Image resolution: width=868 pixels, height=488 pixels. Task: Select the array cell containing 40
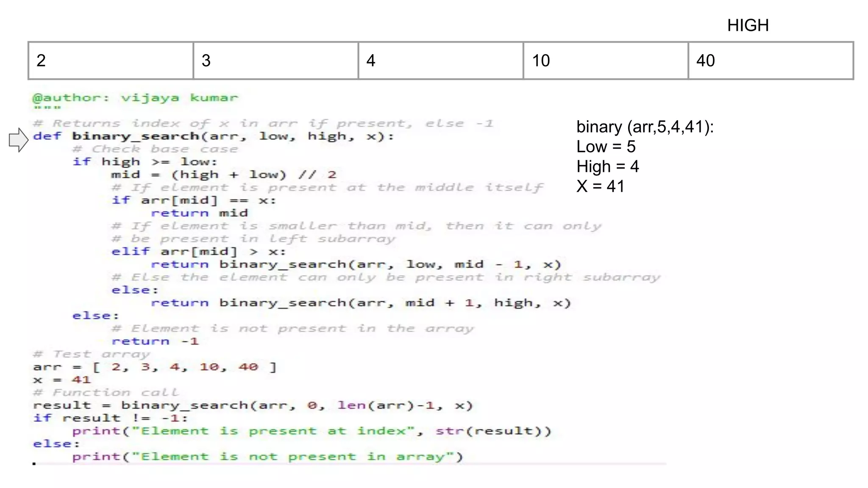click(771, 61)
